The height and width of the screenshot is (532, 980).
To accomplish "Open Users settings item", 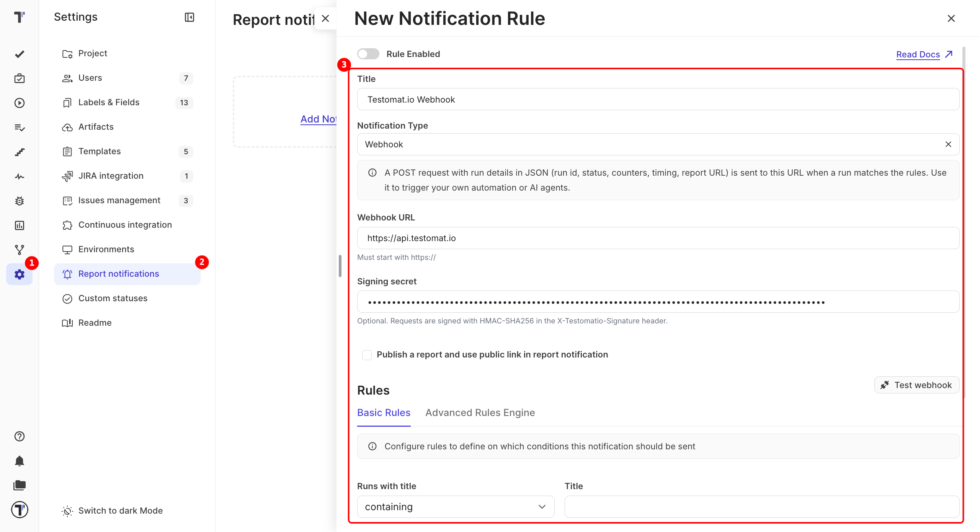I will 127,78.
